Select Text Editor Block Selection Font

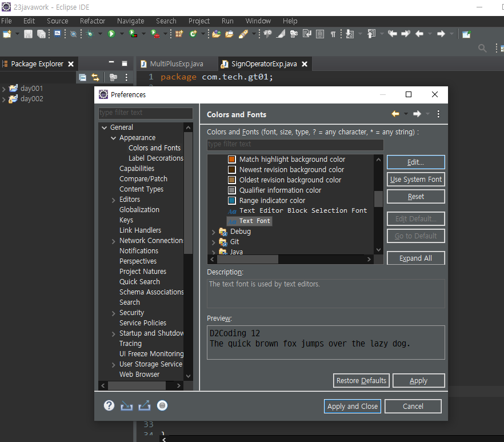tap(303, 210)
